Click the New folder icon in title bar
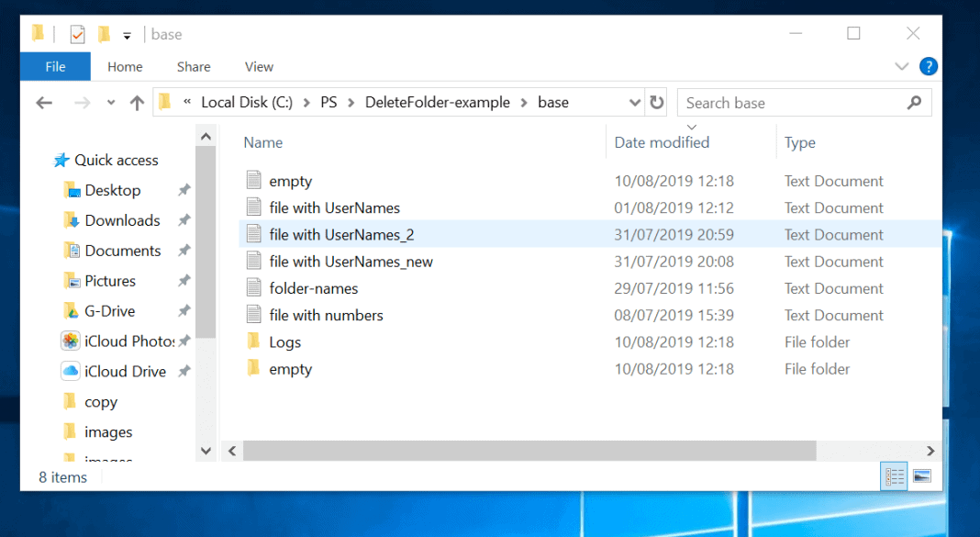 click(104, 34)
